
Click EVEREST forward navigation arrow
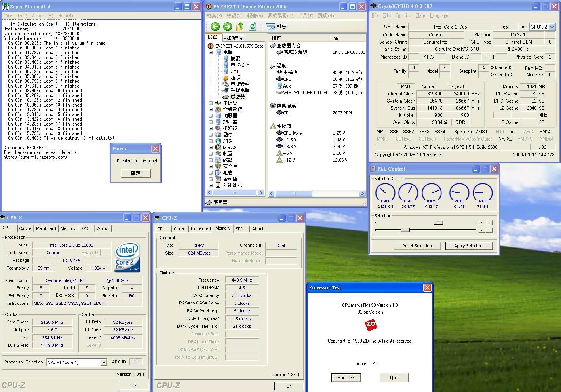(x=227, y=27)
